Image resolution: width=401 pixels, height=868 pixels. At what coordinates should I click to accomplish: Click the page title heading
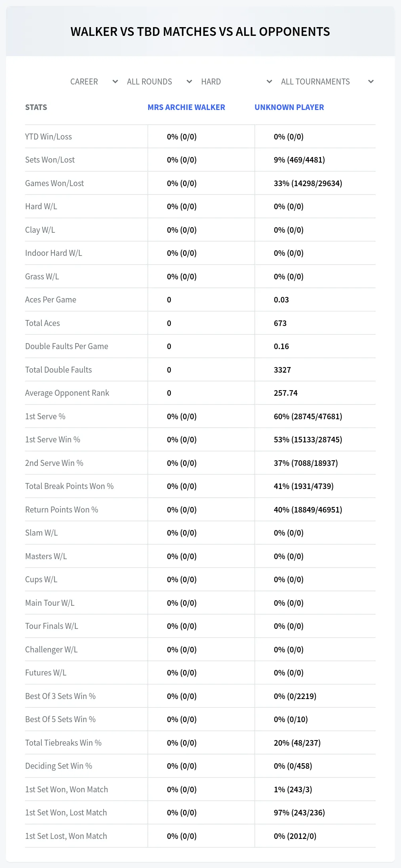coord(200,31)
